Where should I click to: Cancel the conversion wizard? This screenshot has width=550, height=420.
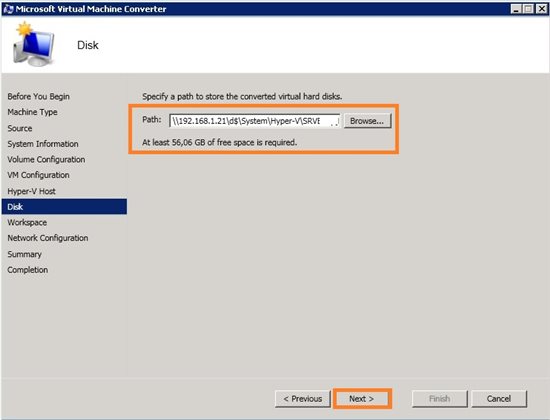tap(499, 399)
